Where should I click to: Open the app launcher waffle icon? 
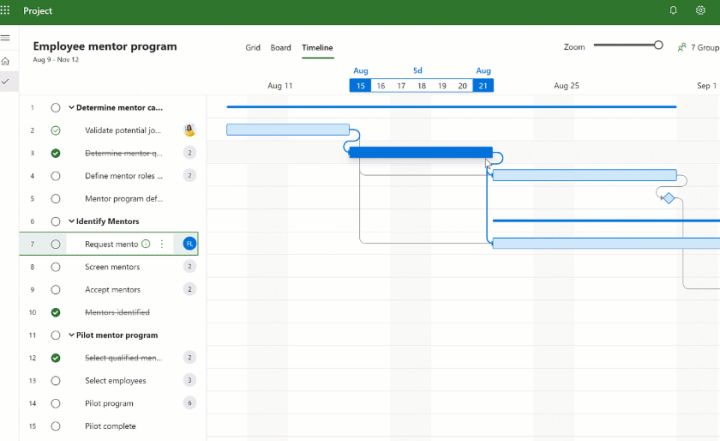point(8,11)
